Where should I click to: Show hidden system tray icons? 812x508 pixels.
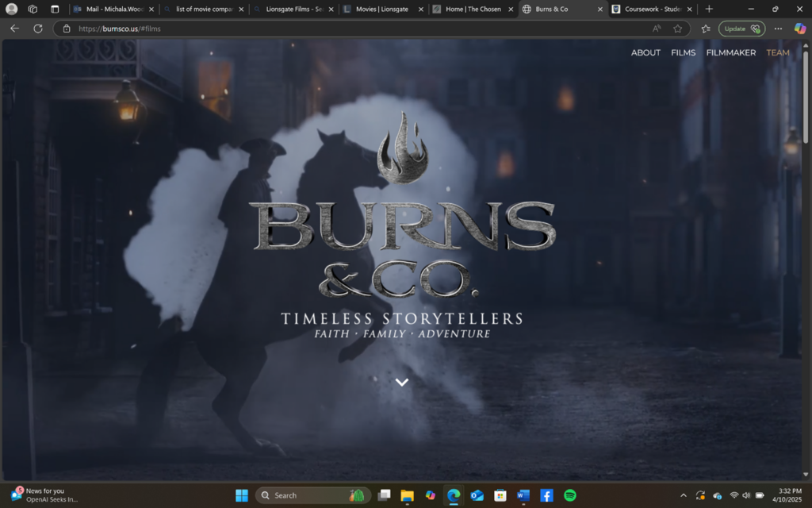684,495
